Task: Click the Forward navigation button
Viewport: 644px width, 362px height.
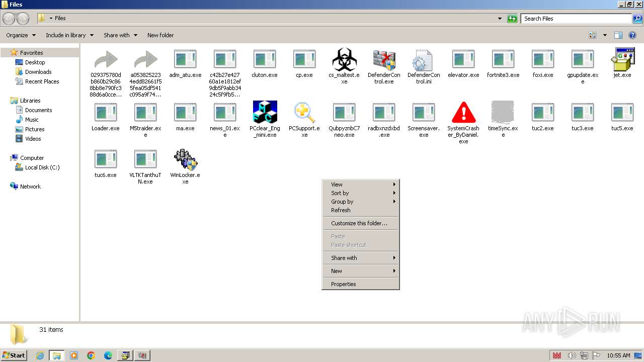Action: point(23,19)
